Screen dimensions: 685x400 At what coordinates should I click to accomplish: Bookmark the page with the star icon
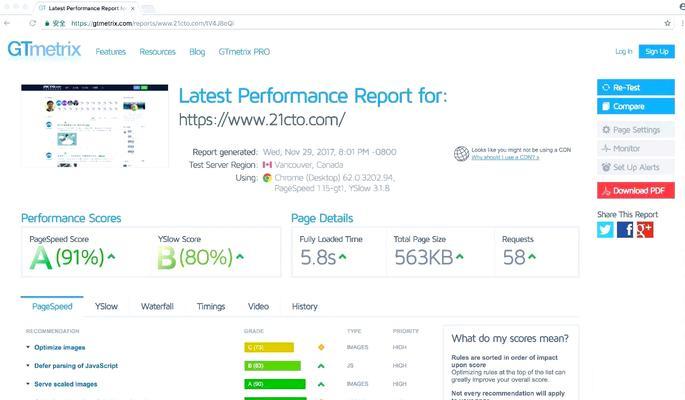pyautogui.click(x=667, y=23)
